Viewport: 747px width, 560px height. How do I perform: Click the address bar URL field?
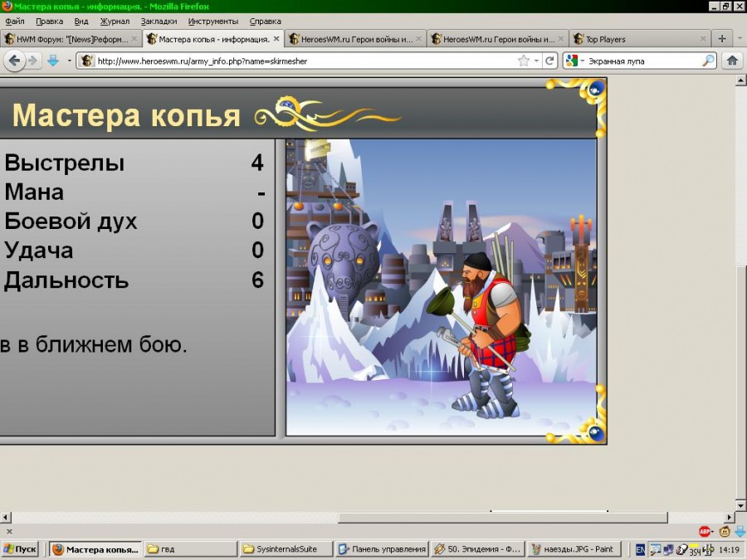click(305, 61)
